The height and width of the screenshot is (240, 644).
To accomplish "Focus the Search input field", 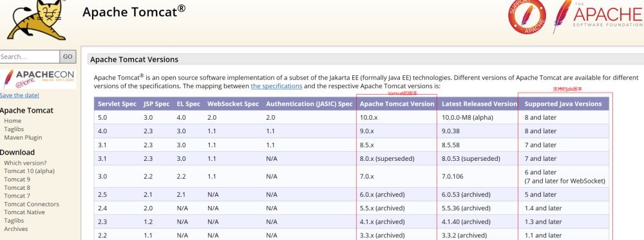I will coord(30,57).
